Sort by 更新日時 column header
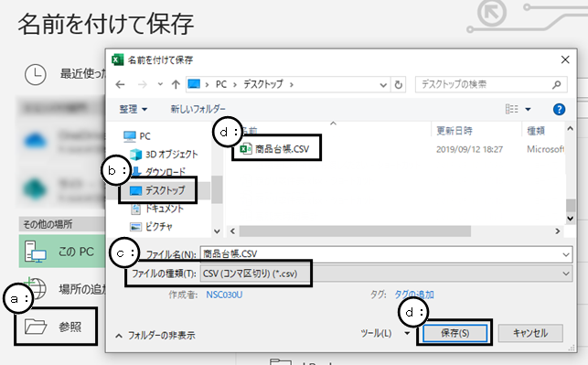This screenshot has height=365, width=588. pos(454,131)
